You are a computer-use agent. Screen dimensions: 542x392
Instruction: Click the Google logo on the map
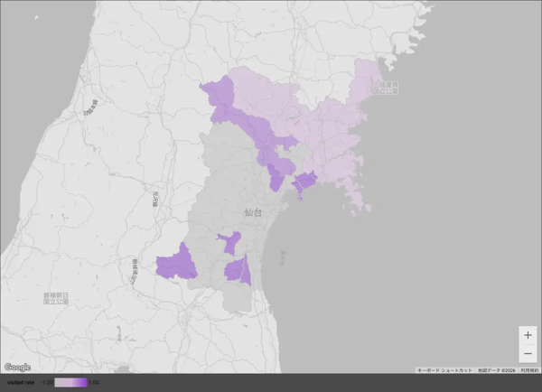coord(17,367)
